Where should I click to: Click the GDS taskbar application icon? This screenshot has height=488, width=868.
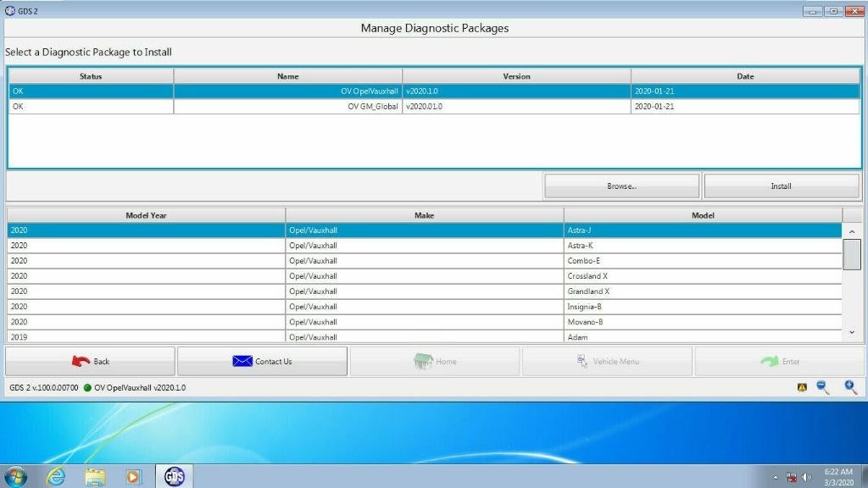click(175, 476)
